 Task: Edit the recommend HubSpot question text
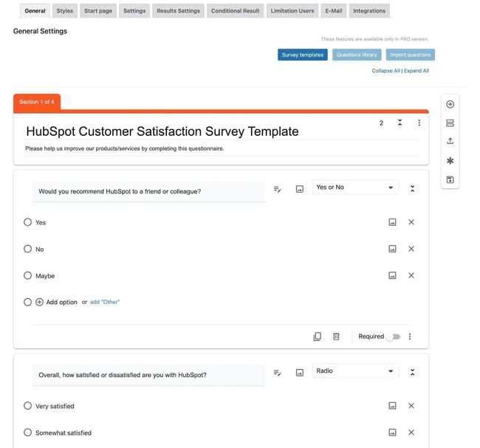point(149,192)
